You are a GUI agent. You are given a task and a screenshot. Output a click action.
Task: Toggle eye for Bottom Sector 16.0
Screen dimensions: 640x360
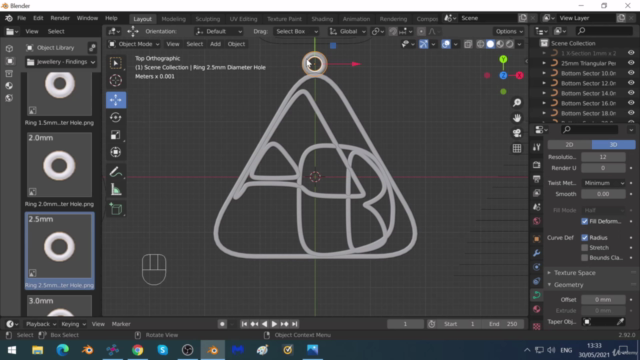click(x=631, y=103)
